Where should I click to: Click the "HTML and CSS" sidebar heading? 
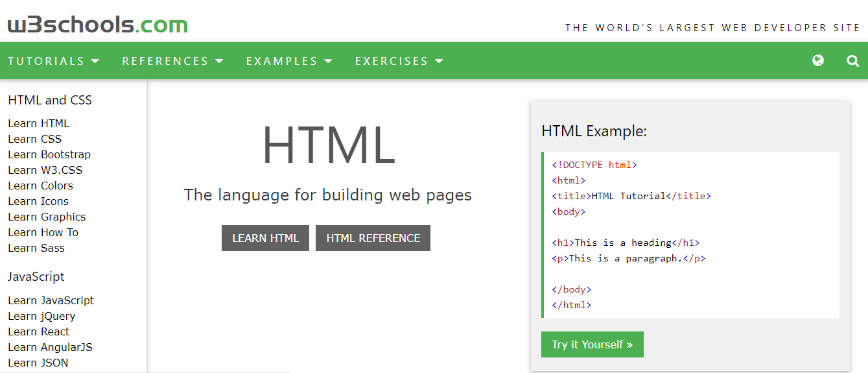click(x=50, y=100)
